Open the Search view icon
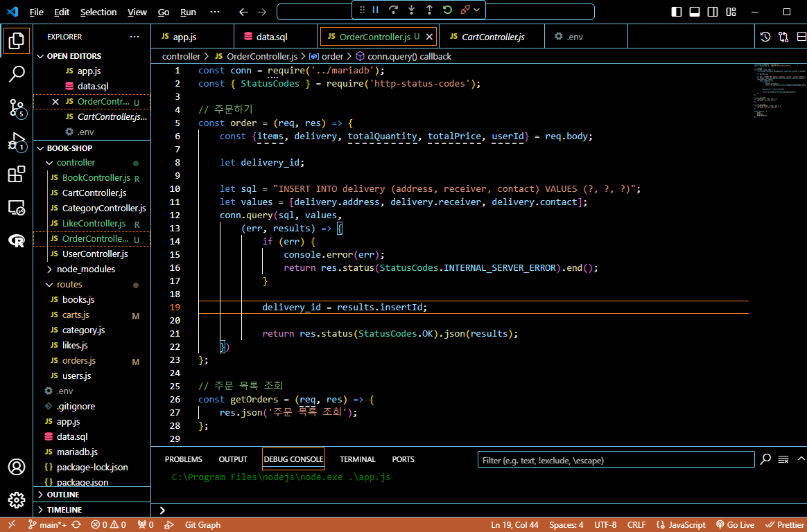This screenshot has height=532, width=807. coord(17,73)
